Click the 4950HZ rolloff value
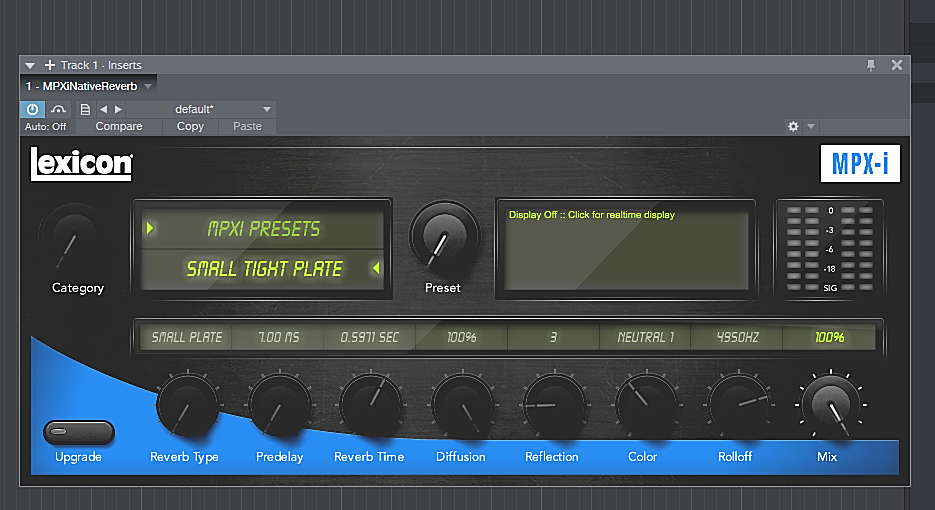This screenshot has height=510, width=935. [737, 338]
